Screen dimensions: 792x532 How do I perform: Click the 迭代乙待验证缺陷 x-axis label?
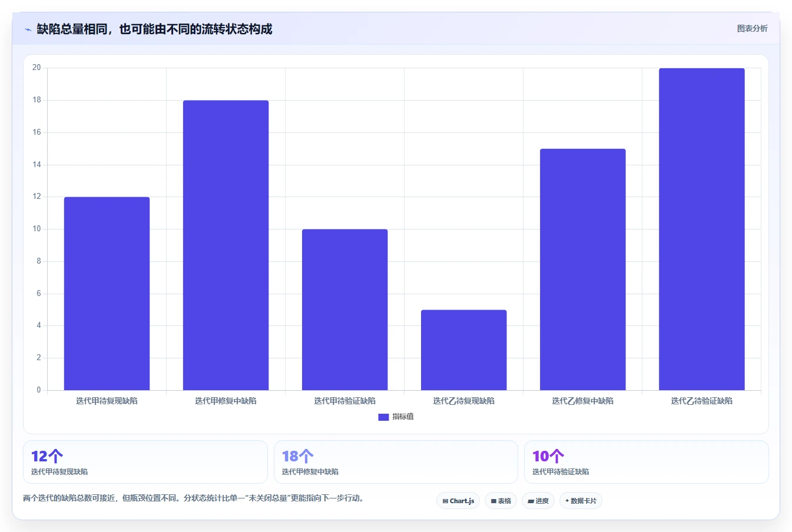701,401
